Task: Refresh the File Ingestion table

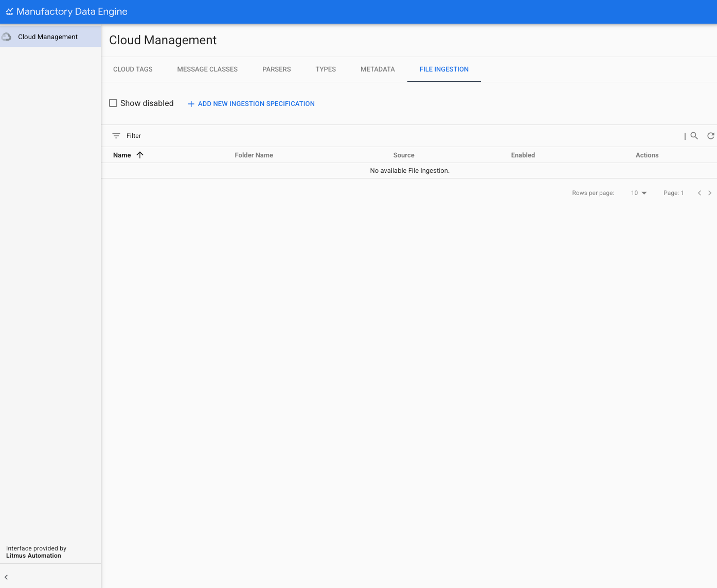Action: click(x=710, y=136)
